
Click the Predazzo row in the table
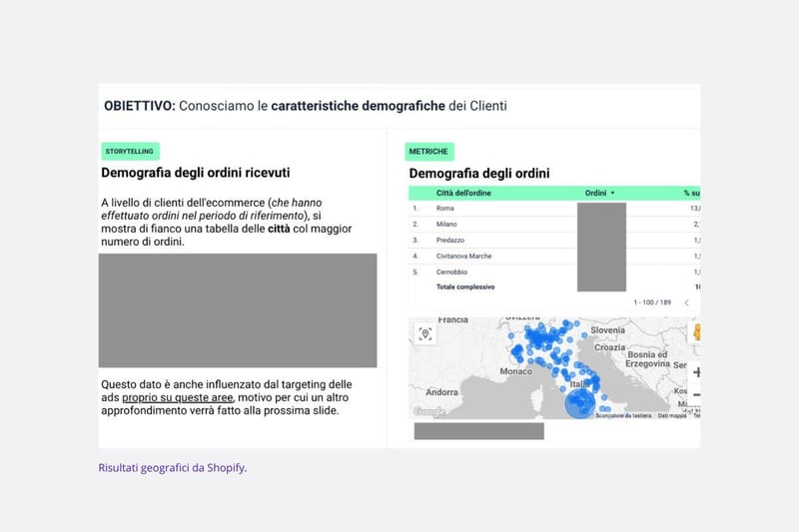554,240
